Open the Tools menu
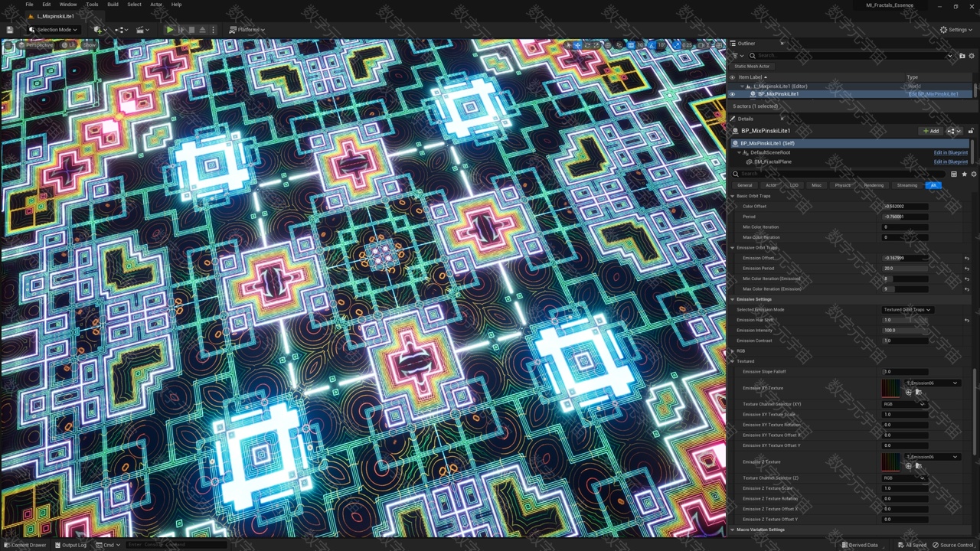Screen dimensions: 980x551 tap(92, 5)
